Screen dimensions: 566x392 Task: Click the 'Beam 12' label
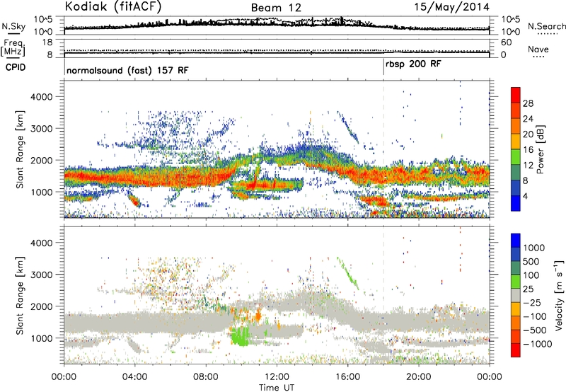coord(276,8)
